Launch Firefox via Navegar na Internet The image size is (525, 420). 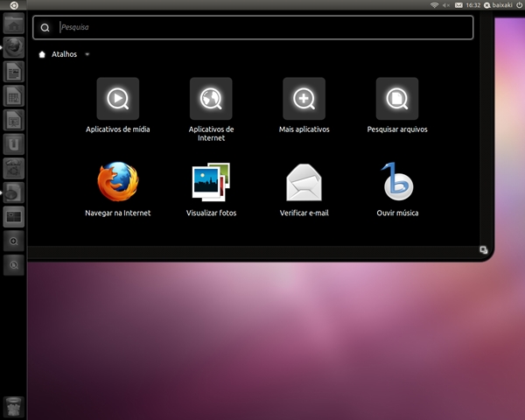[117, 183]
